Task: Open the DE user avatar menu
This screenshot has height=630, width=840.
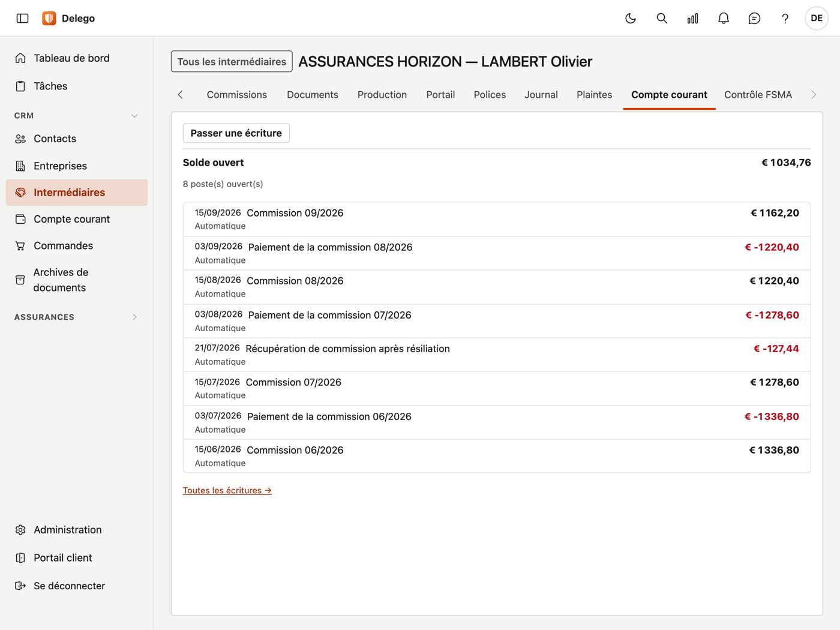Action: pyautogui.click(x=817, y=18)
